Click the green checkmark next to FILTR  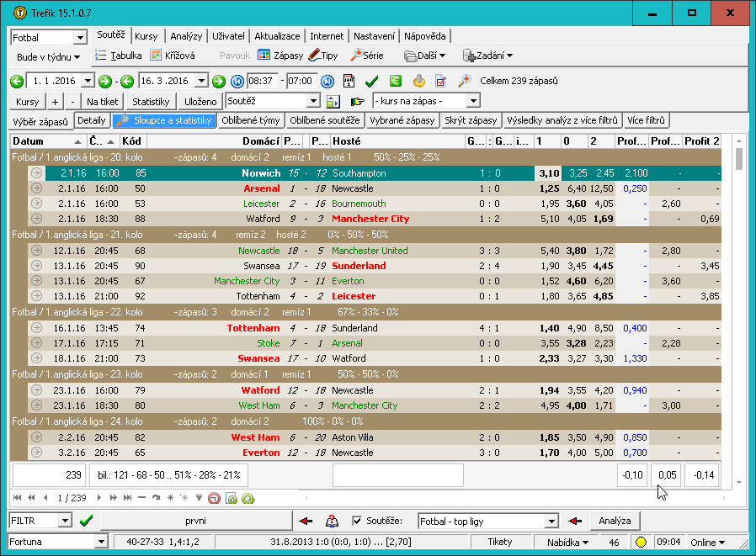(87, 521)
